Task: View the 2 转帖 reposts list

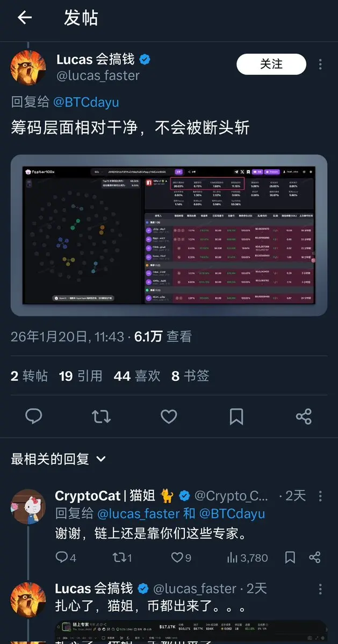Action: coord(29,376)
